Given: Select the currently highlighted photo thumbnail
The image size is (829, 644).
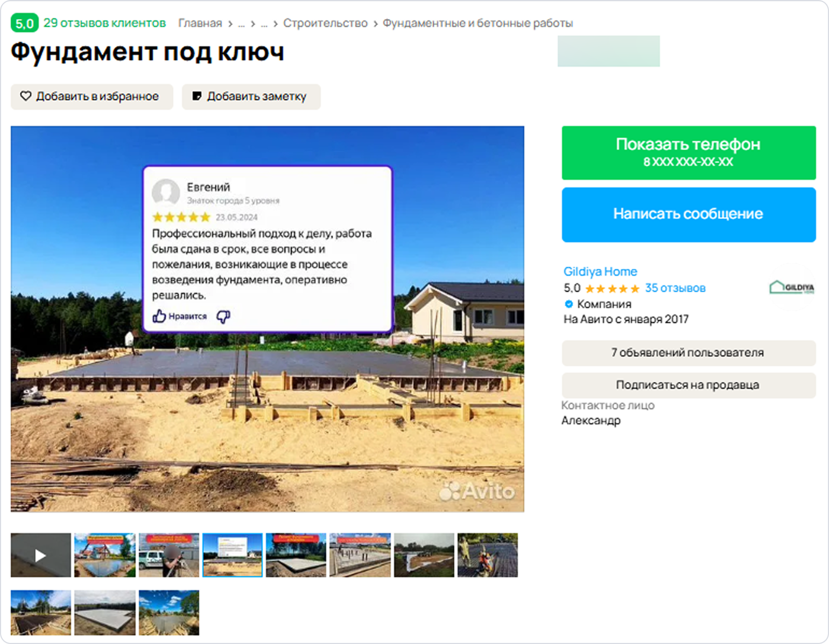Looking at the screenshot, I should click(232, 555).
